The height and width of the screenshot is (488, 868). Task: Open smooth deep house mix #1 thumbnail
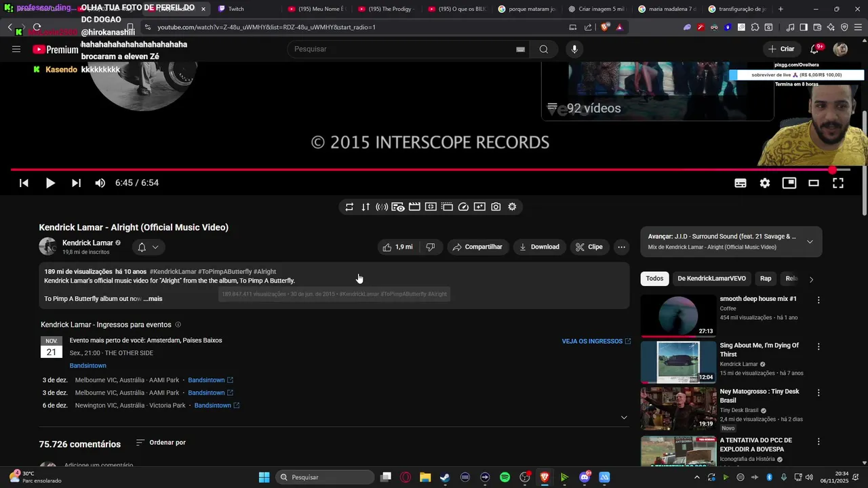point(678,315)
